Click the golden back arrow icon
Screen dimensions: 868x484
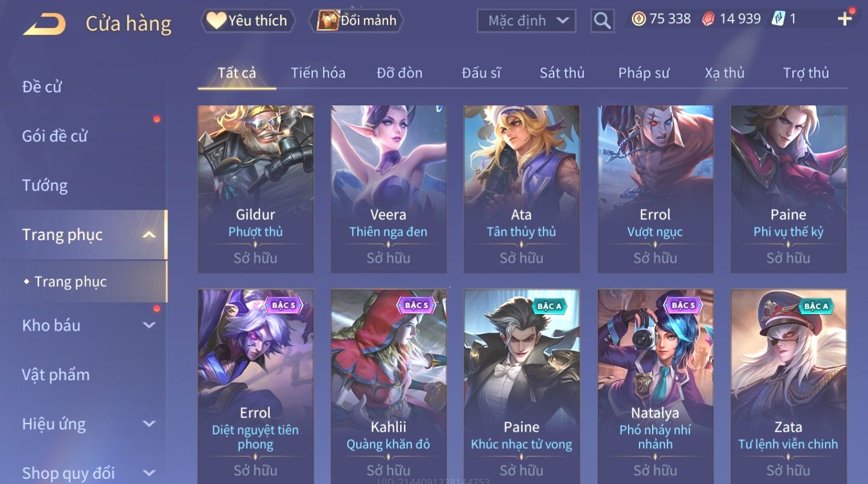tap(44, 25)
